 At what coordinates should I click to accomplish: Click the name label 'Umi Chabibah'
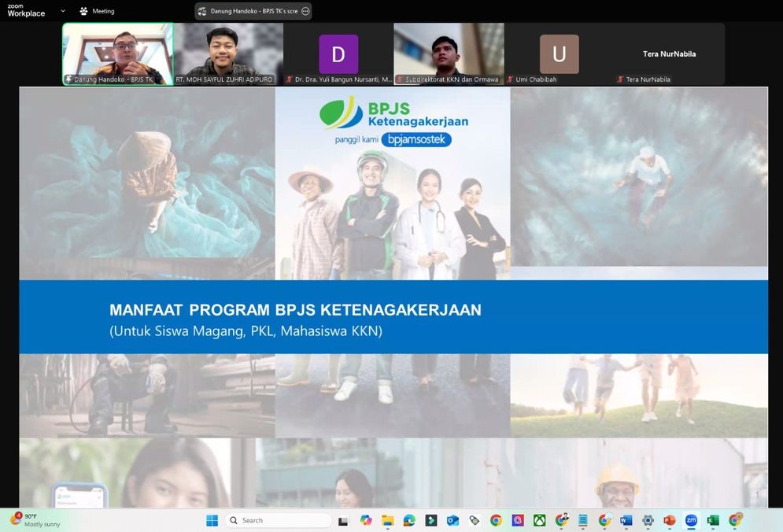(536, 79)
